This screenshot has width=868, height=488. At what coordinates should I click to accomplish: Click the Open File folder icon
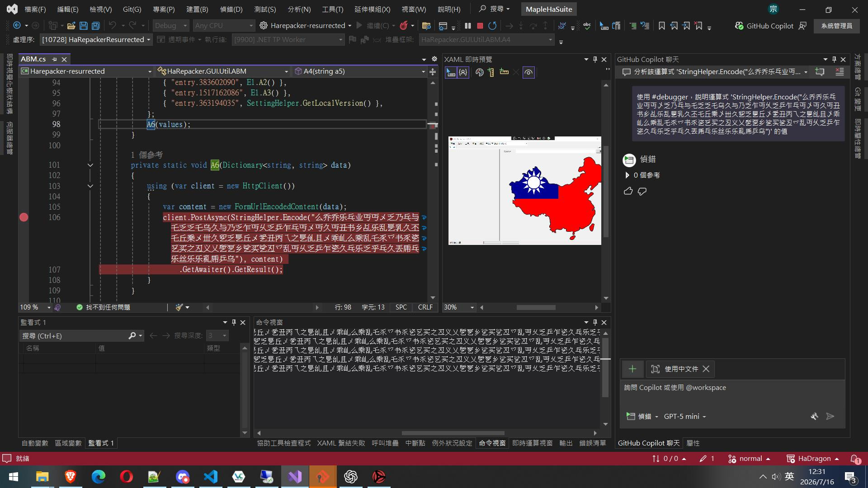pos(71,26)
